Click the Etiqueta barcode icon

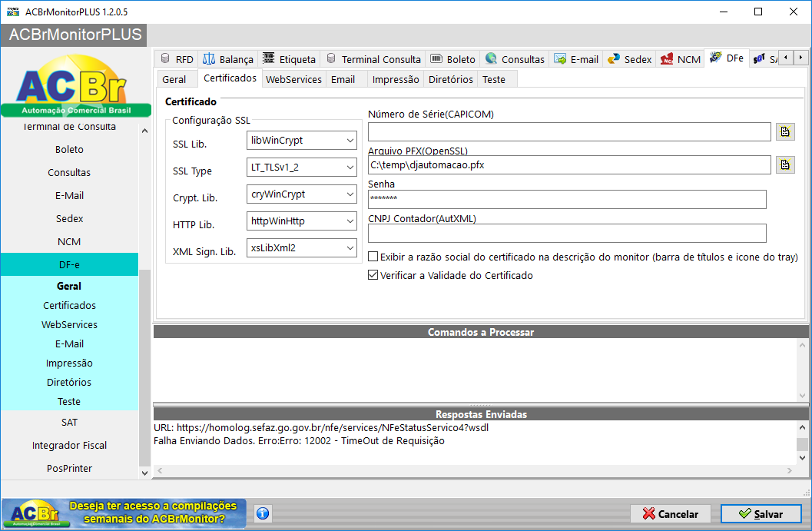[x=268, y=58]
